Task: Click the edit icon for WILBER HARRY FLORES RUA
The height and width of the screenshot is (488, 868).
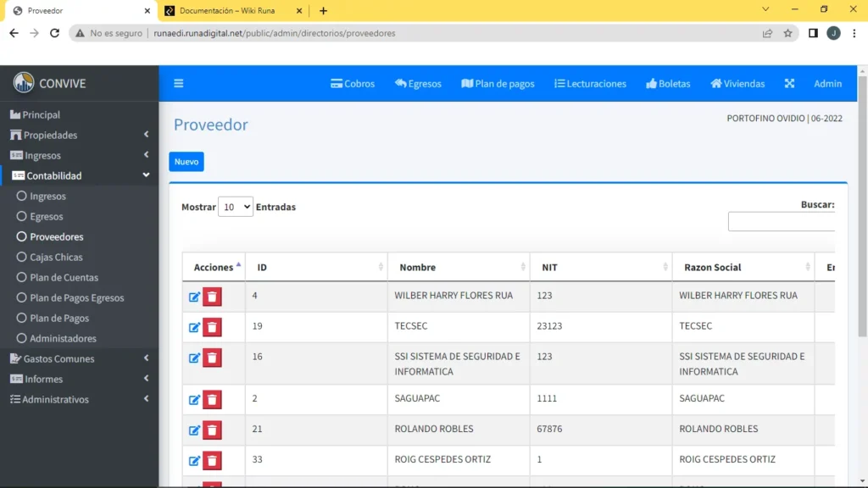Action: (x=194, y=297)
